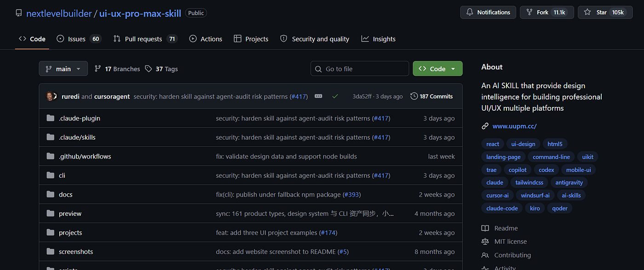Fork the repository with the Fork button
The height and width of the screenshot is (270, 644).
click(x=547, y=12)
